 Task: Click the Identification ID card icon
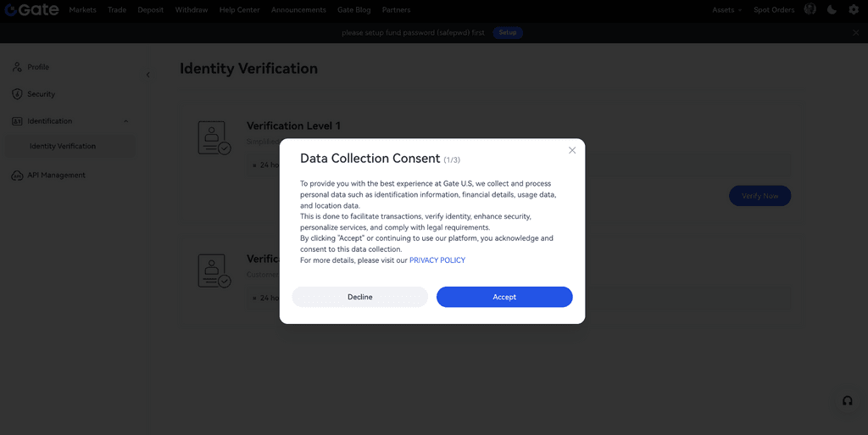[x=17, y=121]
